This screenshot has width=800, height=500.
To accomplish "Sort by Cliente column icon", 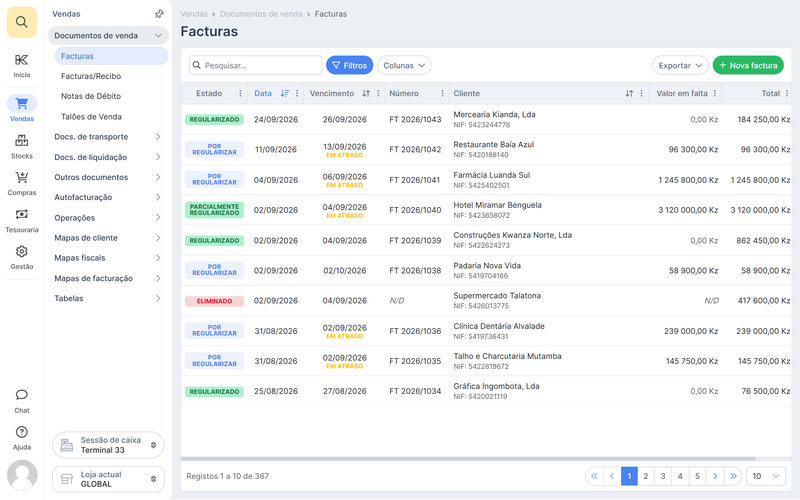I will pos(629,93).
